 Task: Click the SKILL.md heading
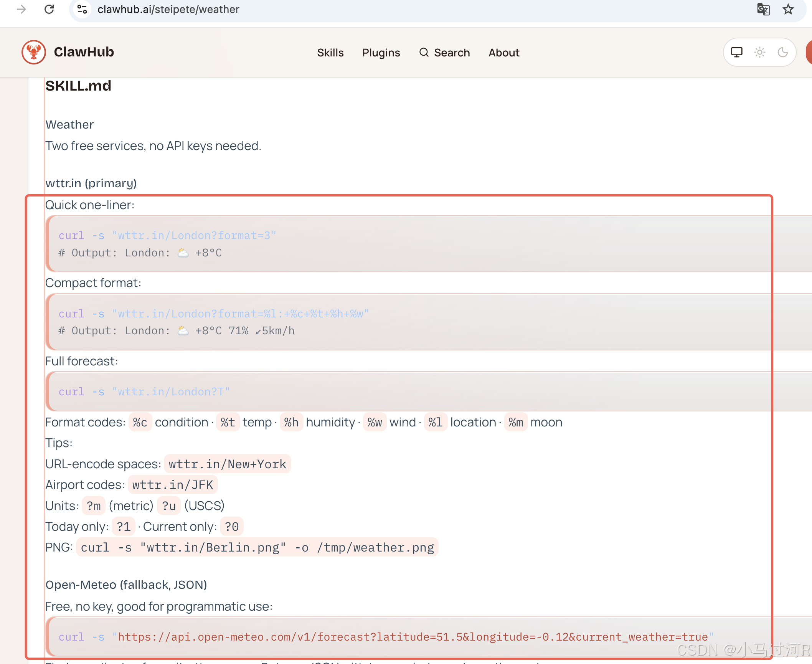[x=78, y=86]
